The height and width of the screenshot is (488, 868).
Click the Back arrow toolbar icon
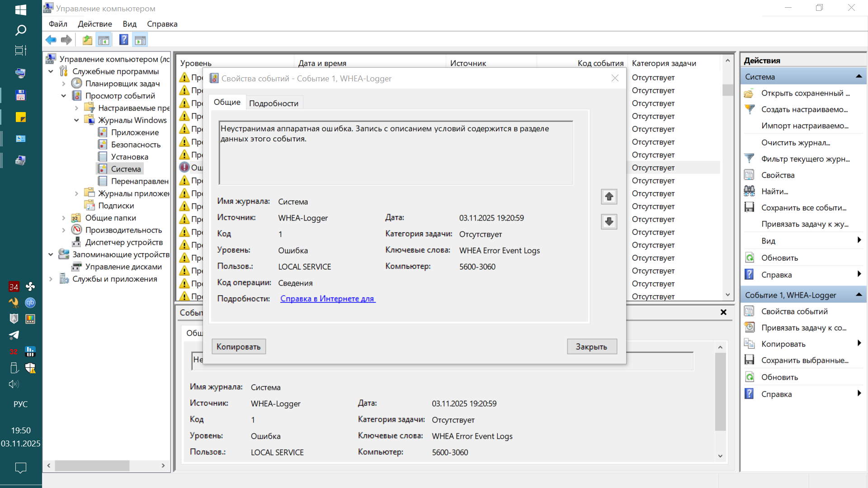(51, 40)
